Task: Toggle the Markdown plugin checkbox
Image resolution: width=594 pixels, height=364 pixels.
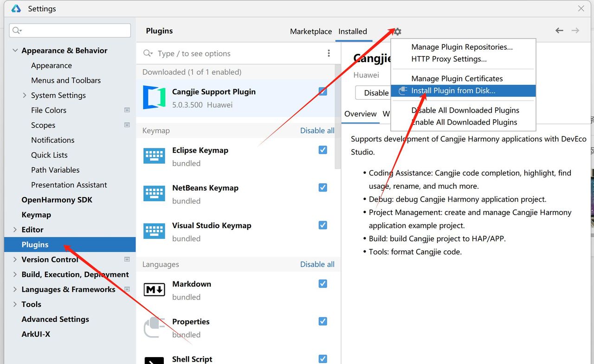Action: tap(323, 283)
